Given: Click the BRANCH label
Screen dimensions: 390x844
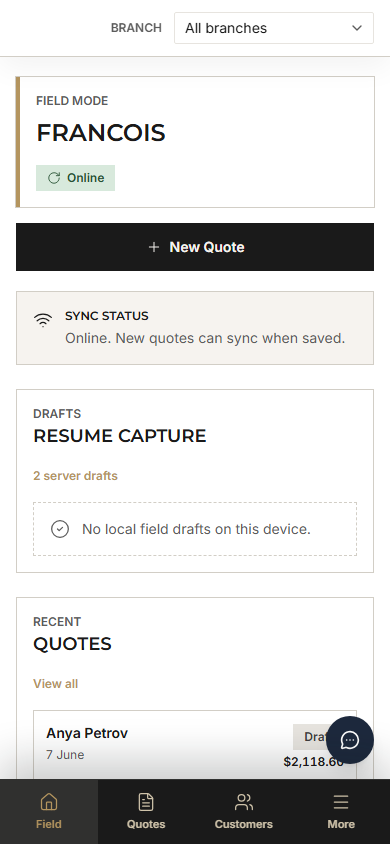Looking at the screenshot, I should pos(136,28).
